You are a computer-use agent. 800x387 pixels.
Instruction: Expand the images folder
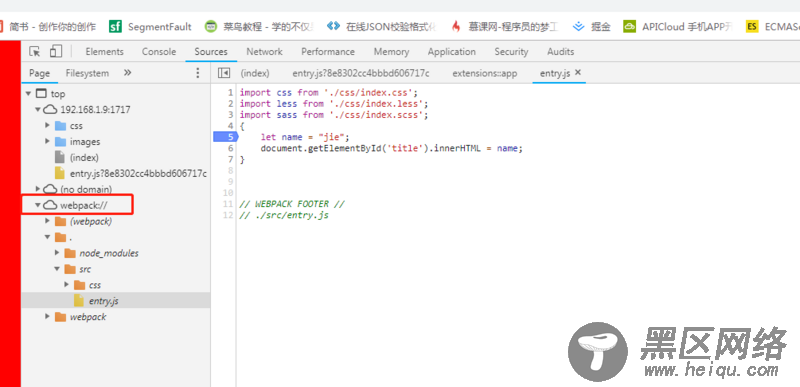point(47,141)
